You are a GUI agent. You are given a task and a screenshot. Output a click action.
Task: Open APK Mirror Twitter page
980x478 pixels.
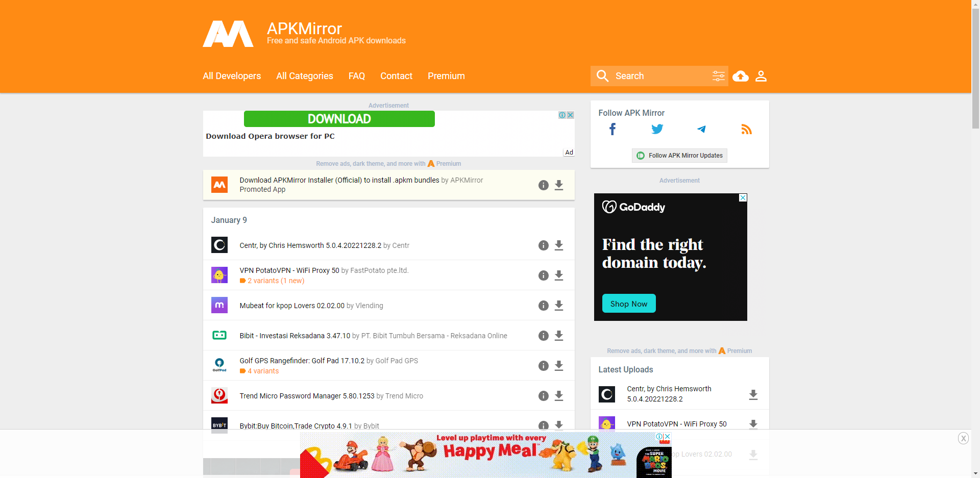click(657, 129)
